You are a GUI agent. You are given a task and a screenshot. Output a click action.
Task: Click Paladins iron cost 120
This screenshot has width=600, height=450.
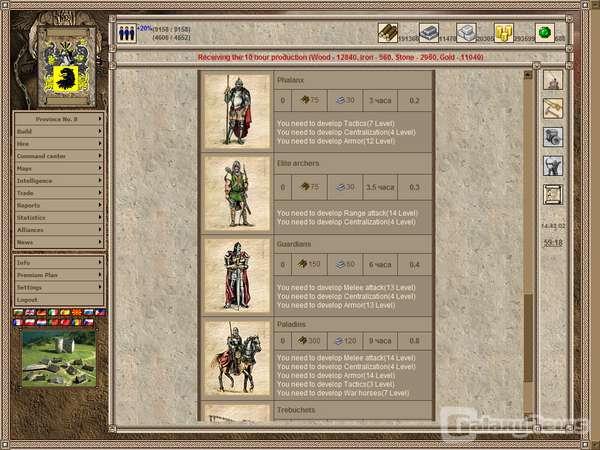point(346,340)
